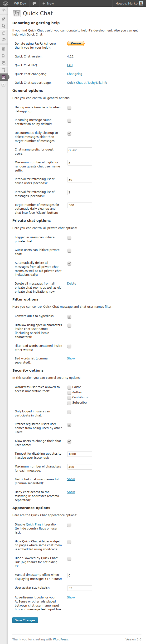The image size is (150, 644).
Task: Show the Restricted chat user names list
Action: pos(71,479)
